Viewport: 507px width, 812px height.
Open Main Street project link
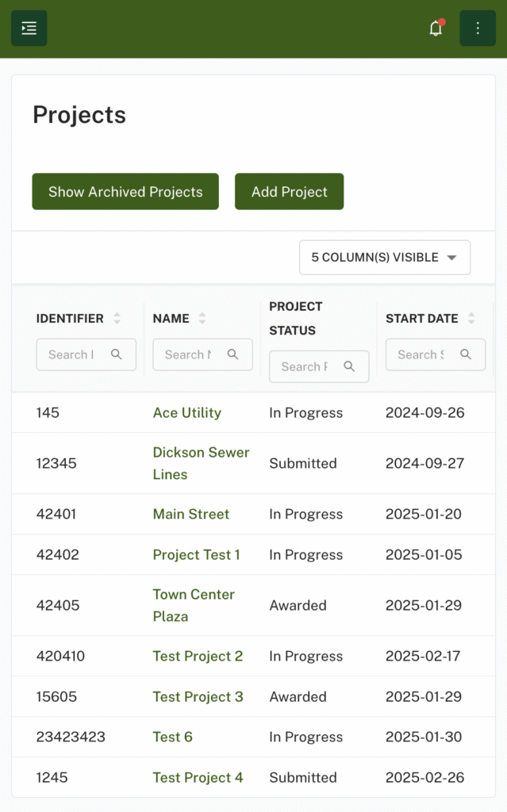(190, 514)
